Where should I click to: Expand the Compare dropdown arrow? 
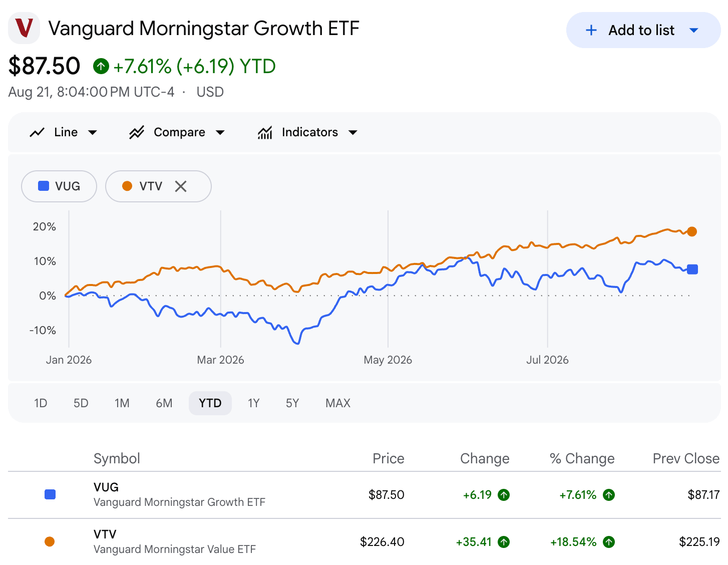pyautogui.click(x=220, y=132)
